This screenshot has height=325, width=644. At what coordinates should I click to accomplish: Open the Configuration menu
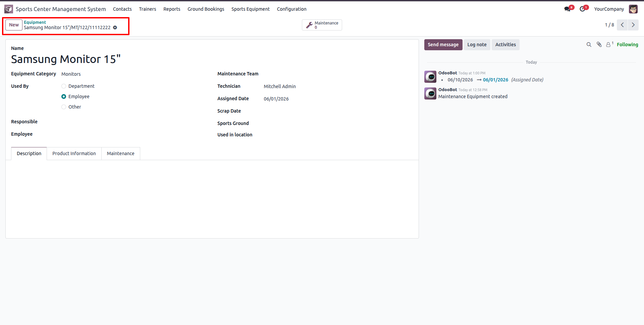coord(292,9)
